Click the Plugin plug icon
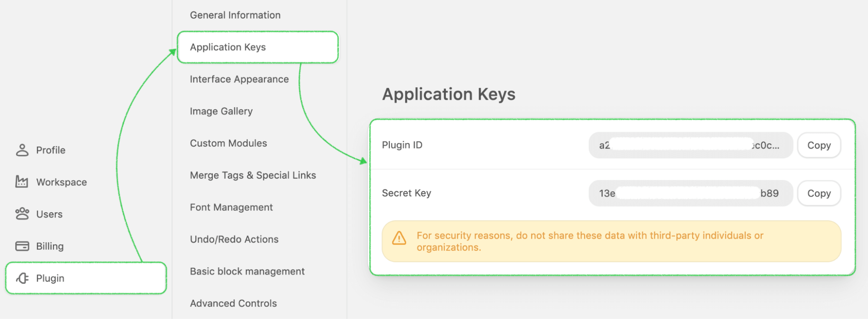 [23, 278]
